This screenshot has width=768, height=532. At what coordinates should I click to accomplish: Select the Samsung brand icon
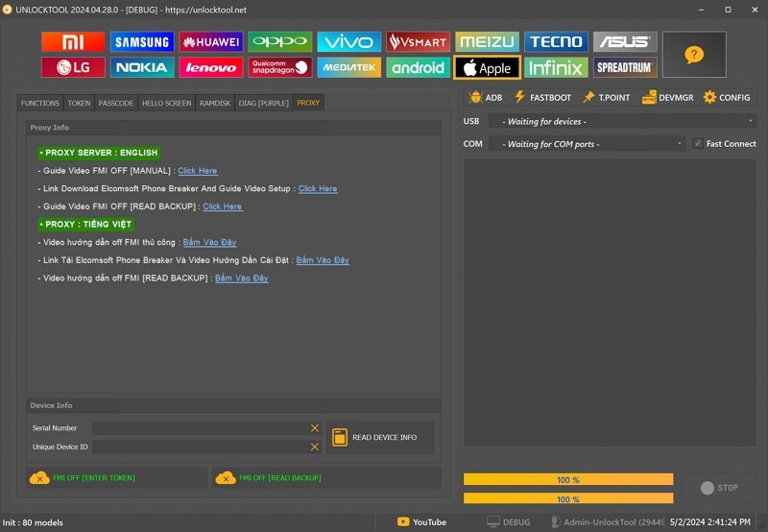[x=141, y=42]
